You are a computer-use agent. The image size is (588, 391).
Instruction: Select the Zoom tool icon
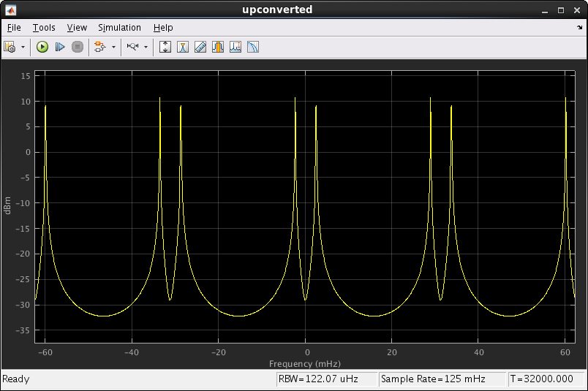[x=132, y=47]
